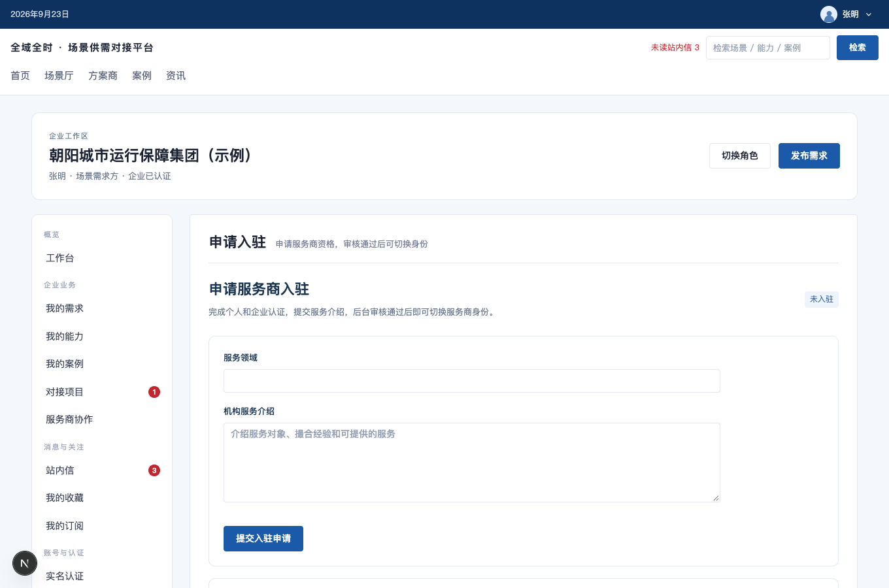Open the 资讯 navigation item
Image resolution: width=889 pixels, height=588 pixels.
(176, 76)
